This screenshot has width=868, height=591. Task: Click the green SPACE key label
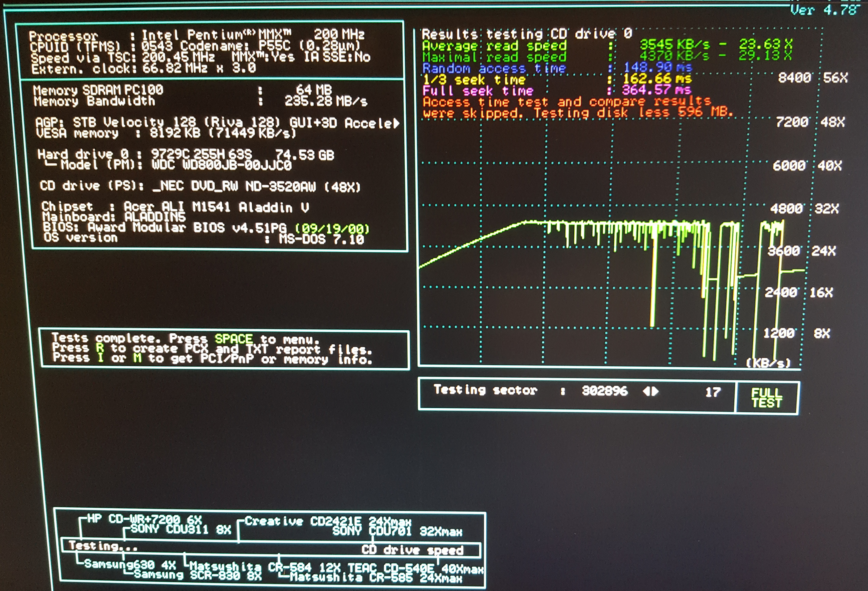tap(233, 339)
